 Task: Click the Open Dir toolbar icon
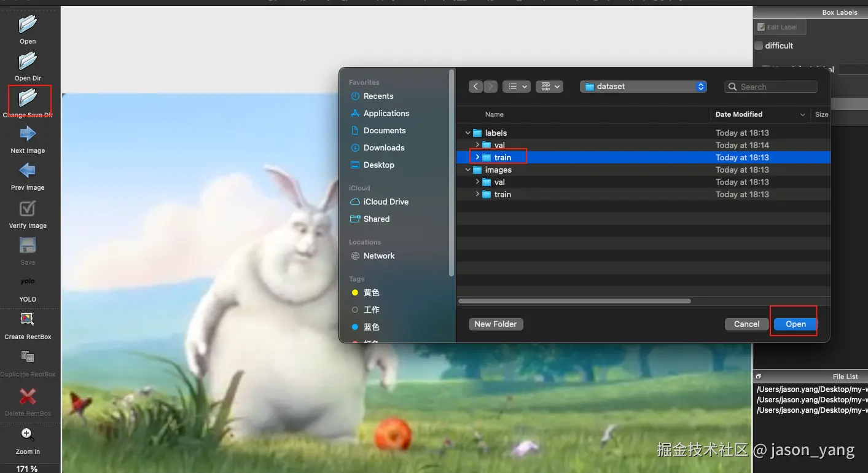(28, 61)
